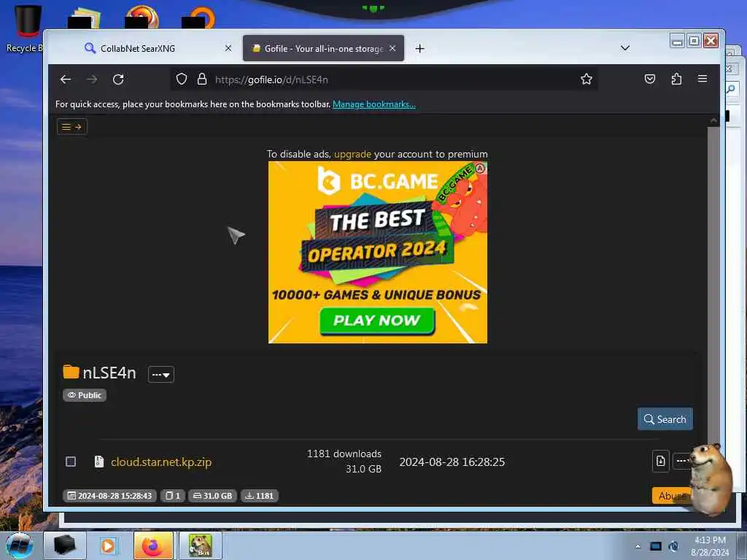Reload the gofile page
The width and height of the screenshot is (747, 560).
(x=118, y=79)
